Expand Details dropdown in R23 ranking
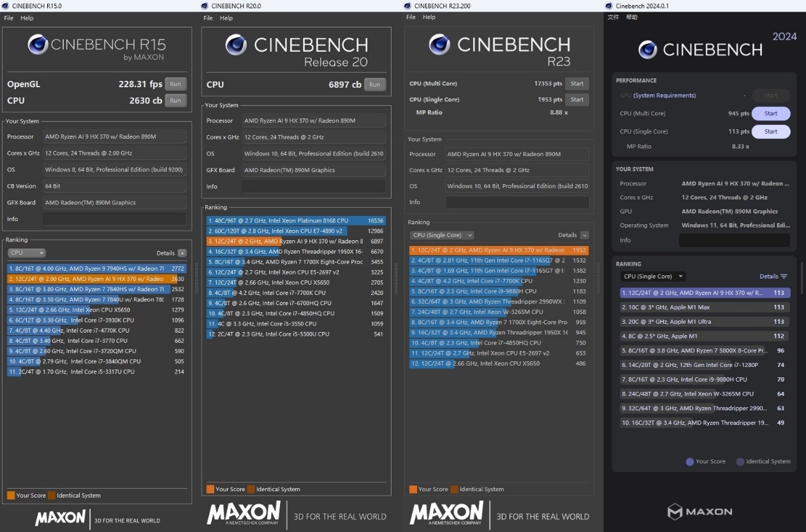 point(584,235)
